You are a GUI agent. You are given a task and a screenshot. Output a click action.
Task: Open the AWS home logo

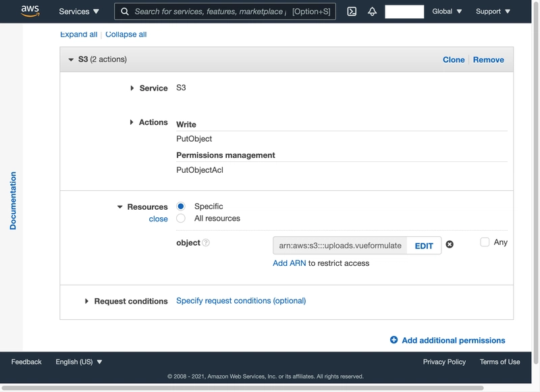tap(30, 11)
